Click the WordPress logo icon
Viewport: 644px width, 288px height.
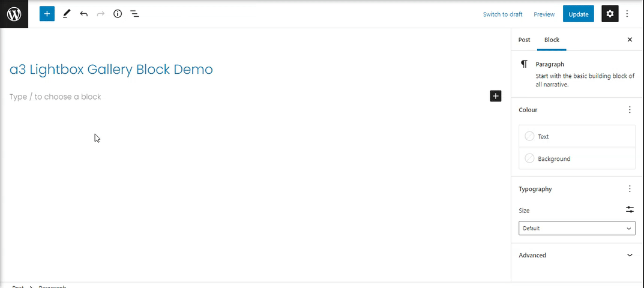(14, 14)
